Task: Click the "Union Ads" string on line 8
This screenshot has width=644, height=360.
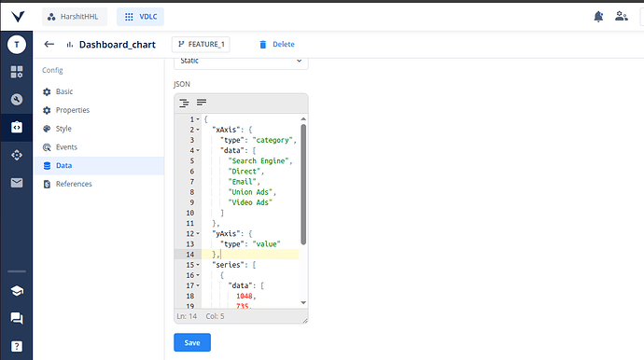Action: point(250,192)
